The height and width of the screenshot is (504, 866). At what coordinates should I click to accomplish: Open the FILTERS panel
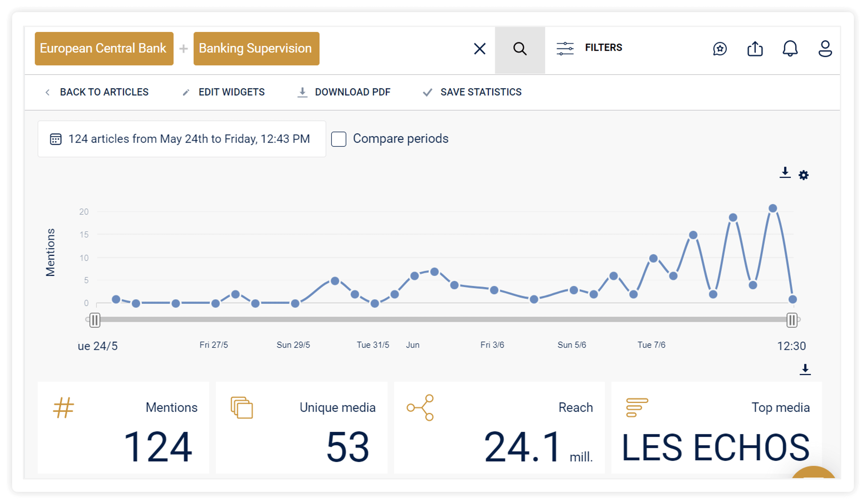pyautogui.click(x=589, y=48)
